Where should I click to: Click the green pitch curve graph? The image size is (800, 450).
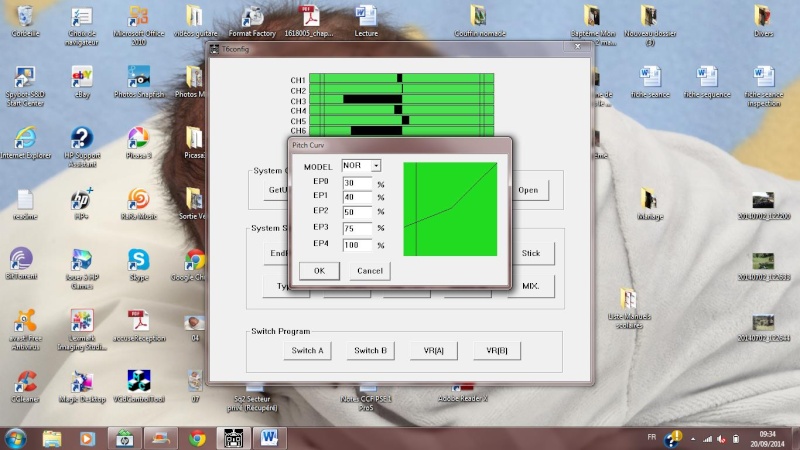(x=450, y=209)
